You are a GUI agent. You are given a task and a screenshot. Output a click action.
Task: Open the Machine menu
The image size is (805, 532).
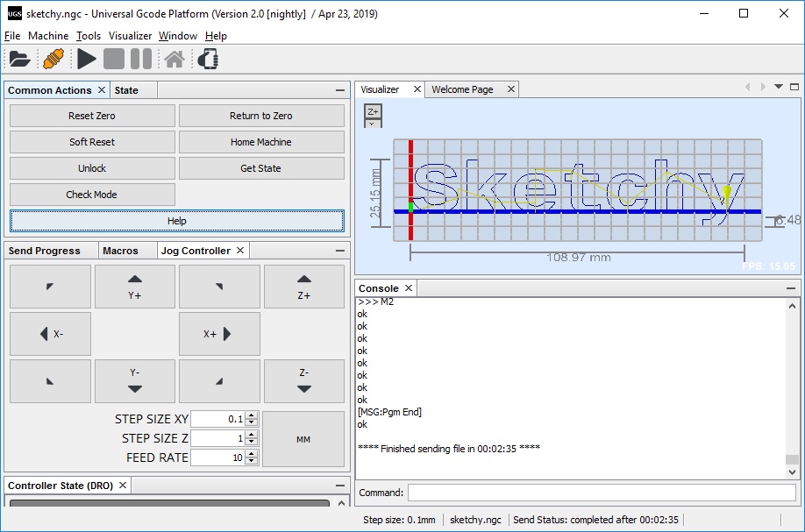coord(48,35)
